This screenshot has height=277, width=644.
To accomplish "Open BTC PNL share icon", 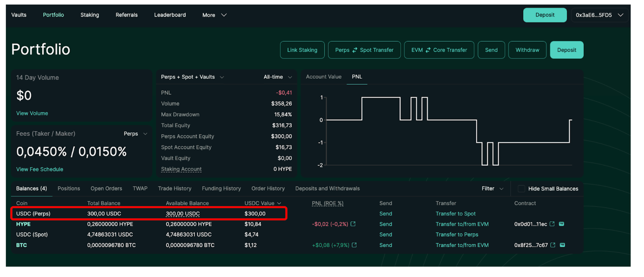I will click(354, 245).
